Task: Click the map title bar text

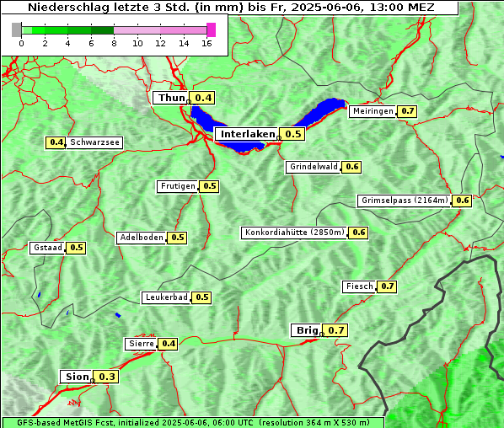Action: pyautogui.click(x=231, y=8)
